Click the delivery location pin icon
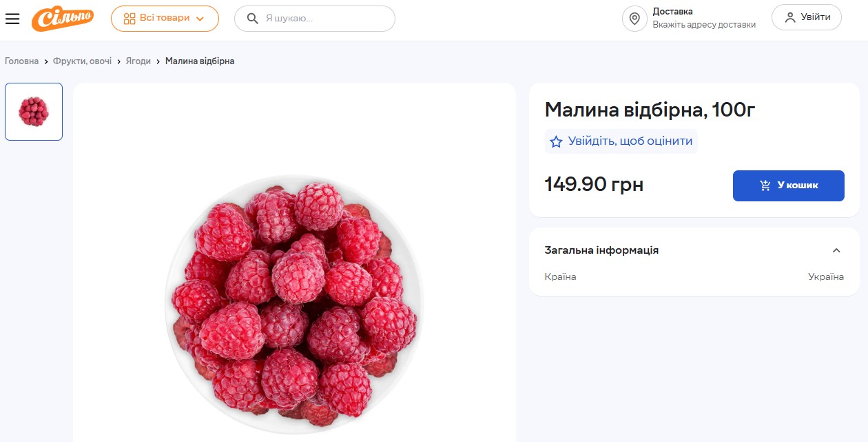Viewport: 868px width, 442px height. [x=634, y=19]
